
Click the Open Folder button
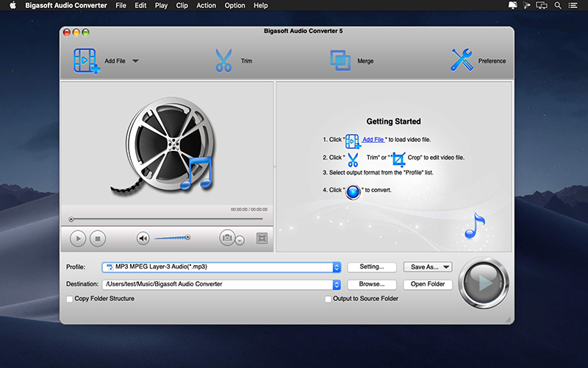tap(428, 284)
